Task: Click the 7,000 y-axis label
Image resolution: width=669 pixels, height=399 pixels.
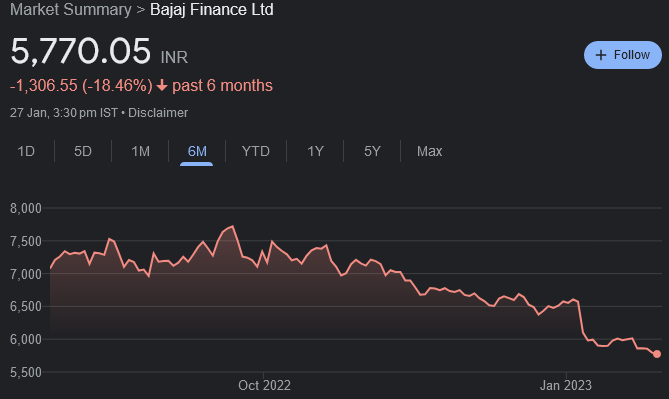Action: pos(26,274)
